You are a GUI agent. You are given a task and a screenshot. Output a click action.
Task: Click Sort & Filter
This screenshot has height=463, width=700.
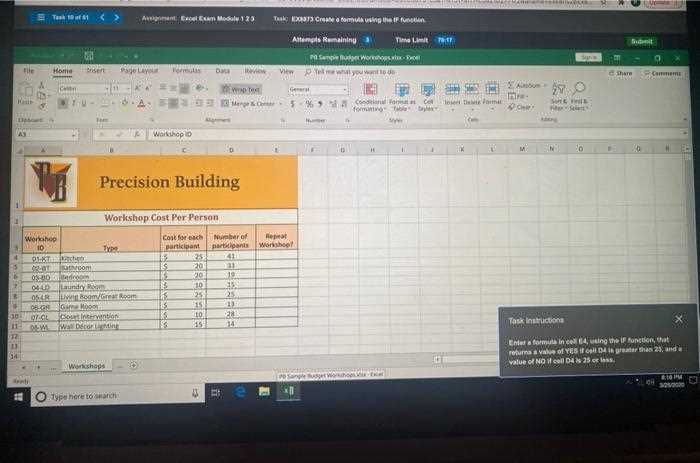coord(558,96)
